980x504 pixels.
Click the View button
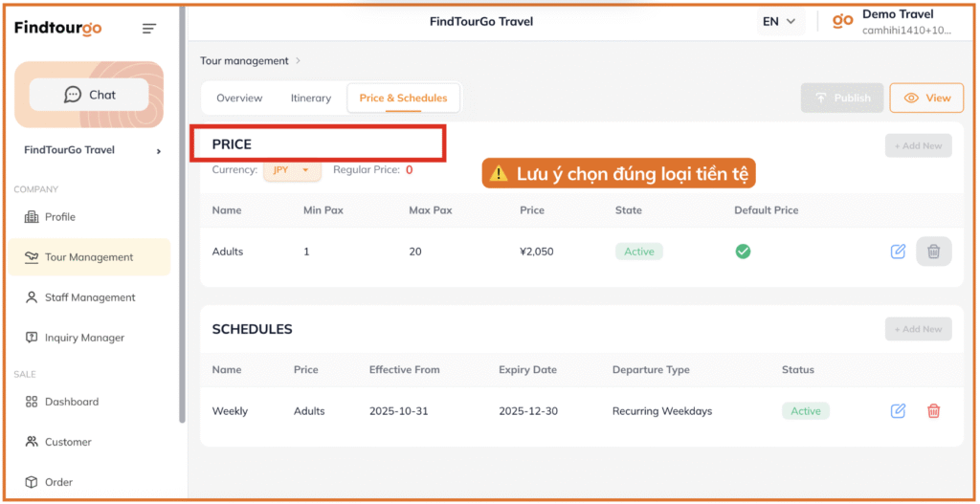click(x=926, y=98)
